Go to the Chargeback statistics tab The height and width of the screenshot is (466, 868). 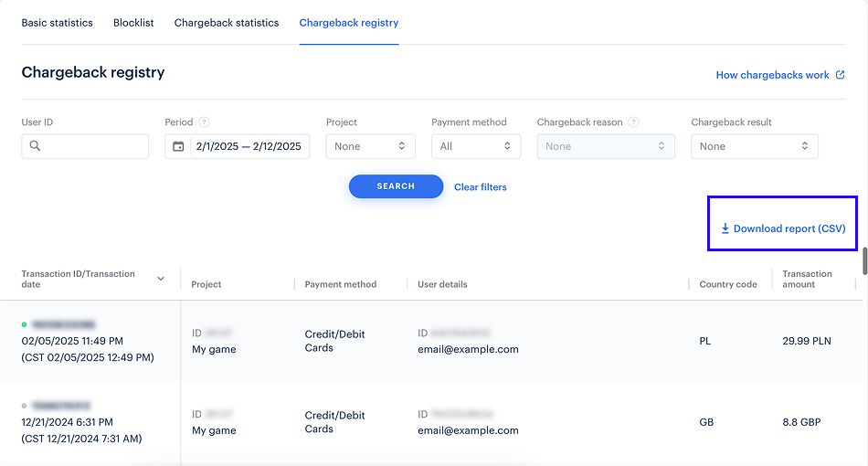(x=227, y=23)
